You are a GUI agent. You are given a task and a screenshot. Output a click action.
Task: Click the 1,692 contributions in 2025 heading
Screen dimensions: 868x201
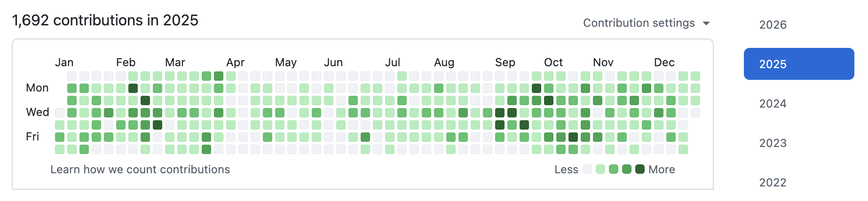pyautogui.click(x=105, y=20)
